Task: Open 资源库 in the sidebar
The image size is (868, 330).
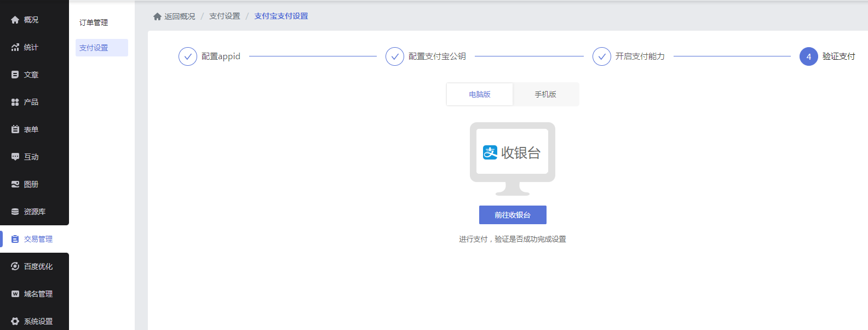Action: (x=35, y=212)
